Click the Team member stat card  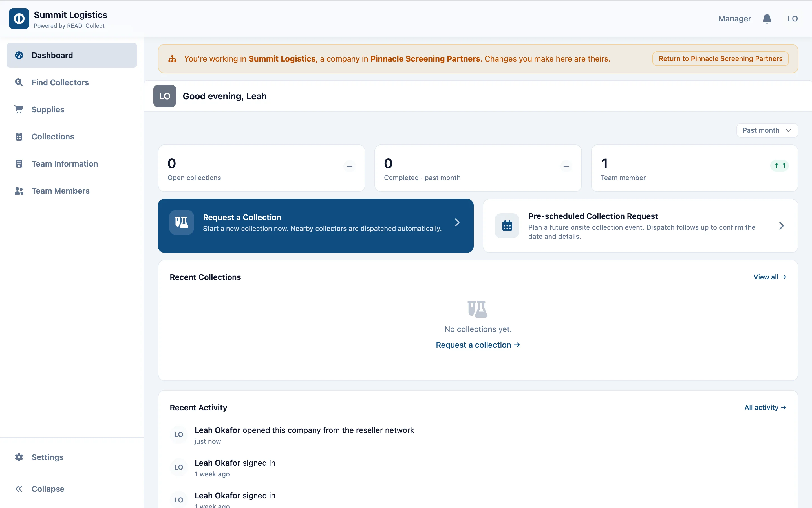[694, 168]
